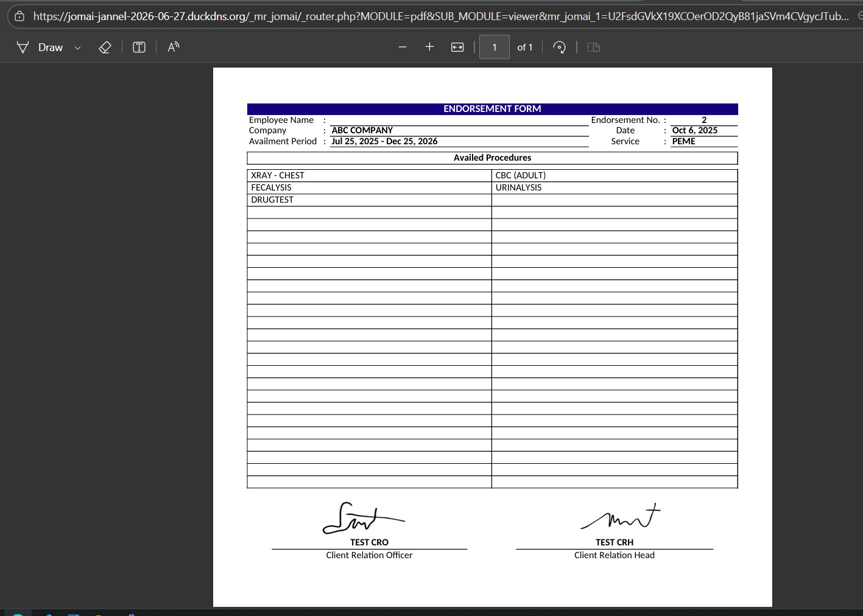Click the Draw text label
The image size is (863, 616).
[x=51, y=47]
